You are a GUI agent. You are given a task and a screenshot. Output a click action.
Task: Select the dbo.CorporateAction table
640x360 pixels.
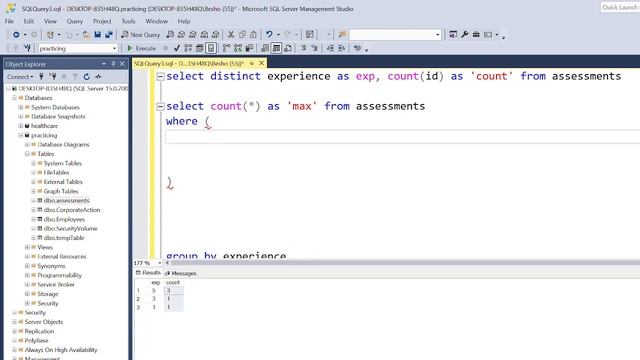click(x=72, y=210)
